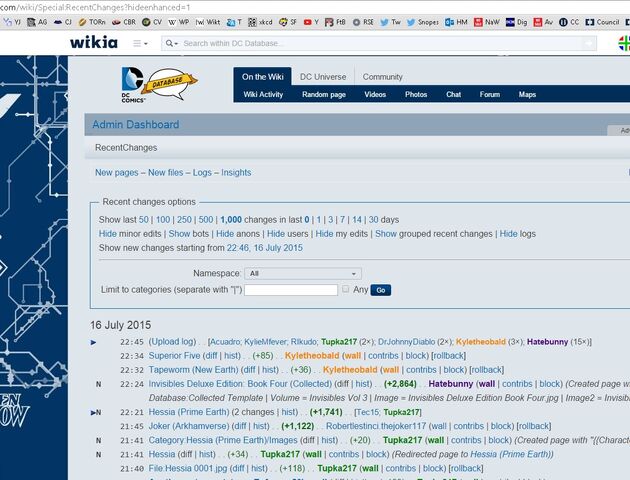
Task: Open the T bookmark
Action: (x=234, y=22)
